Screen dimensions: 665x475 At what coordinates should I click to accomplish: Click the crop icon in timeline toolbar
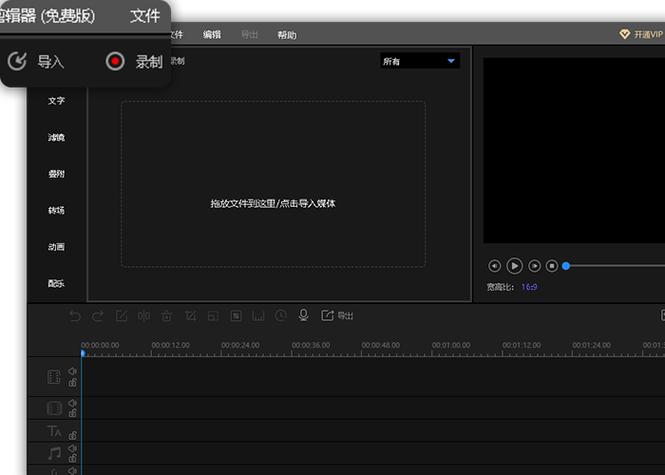(x=190, y=316)
